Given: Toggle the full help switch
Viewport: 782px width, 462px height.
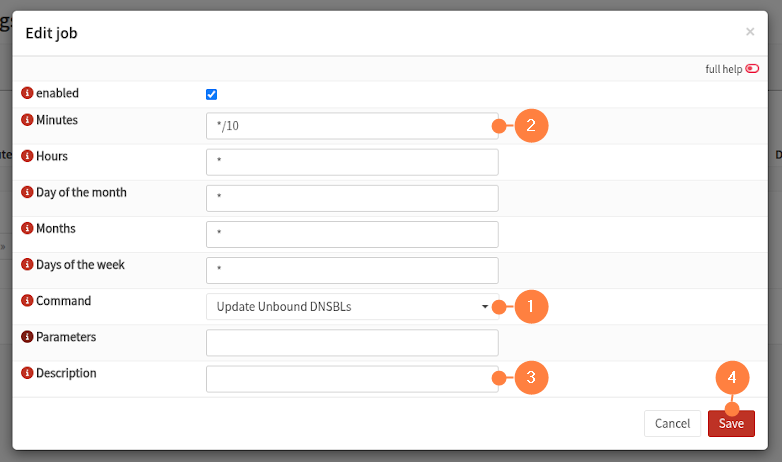Looking at the screenshot, I should click(x=752, y=69).
